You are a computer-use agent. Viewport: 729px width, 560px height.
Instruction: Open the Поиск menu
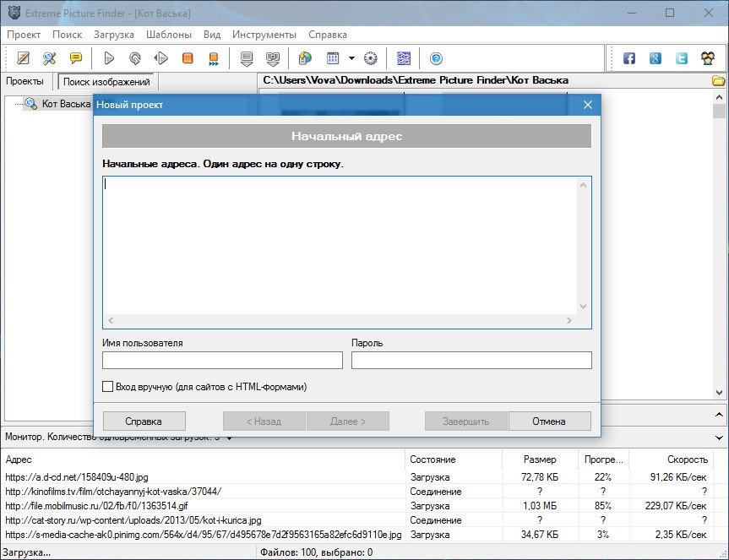tap(67, 35)
